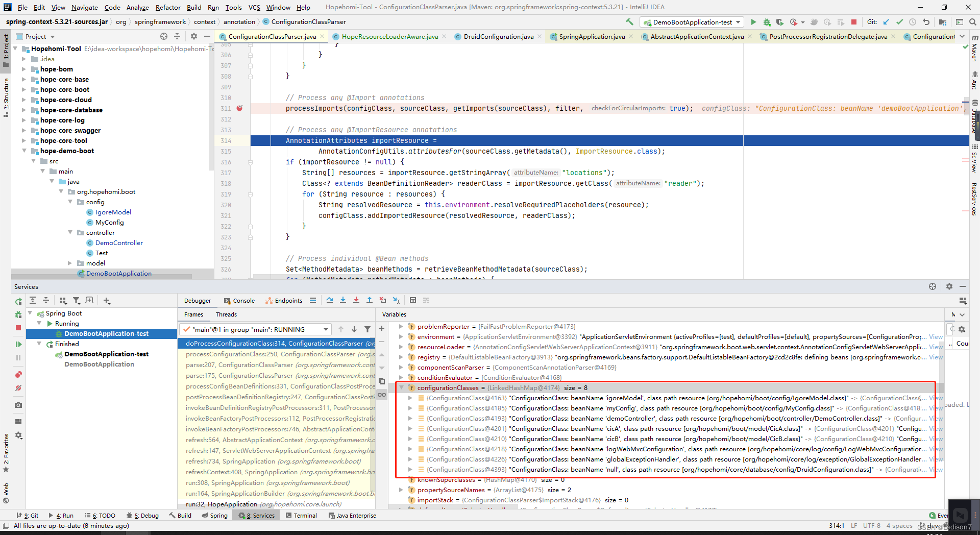Click the Step Over debugger icon
Viewport: 980px width, 535px height.
330,300
